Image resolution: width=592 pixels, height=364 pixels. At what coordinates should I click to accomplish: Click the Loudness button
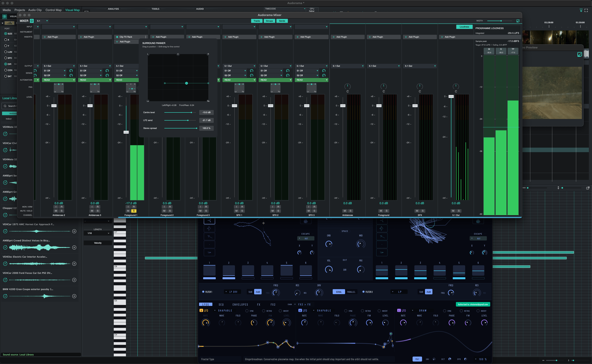pyautogui.click(x=464, y=27)
